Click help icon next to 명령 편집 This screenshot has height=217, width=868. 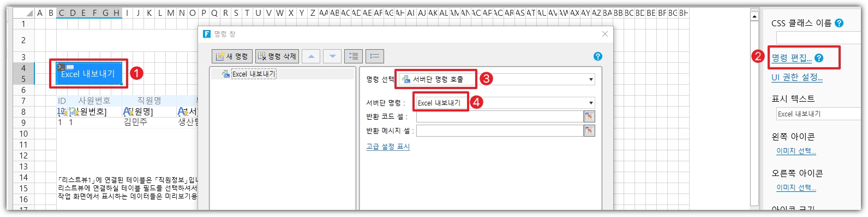pyautogui.click(x=819, y=58)
